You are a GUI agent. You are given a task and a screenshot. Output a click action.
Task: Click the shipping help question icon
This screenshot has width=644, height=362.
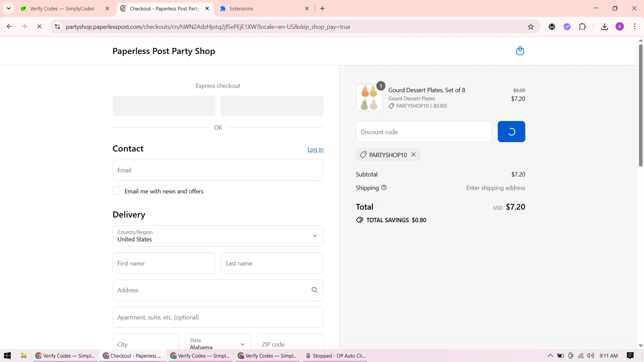click(x=384, y=188)
